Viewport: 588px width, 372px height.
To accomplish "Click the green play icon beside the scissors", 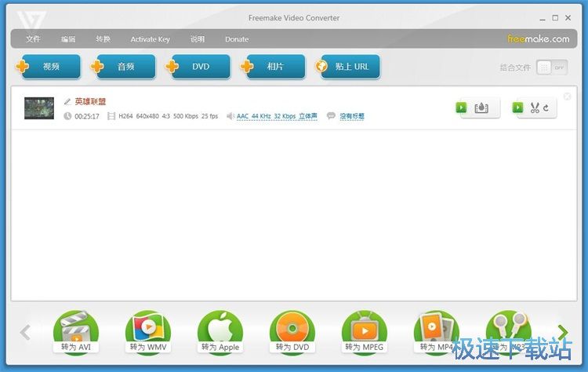I will tap(518, 108).
